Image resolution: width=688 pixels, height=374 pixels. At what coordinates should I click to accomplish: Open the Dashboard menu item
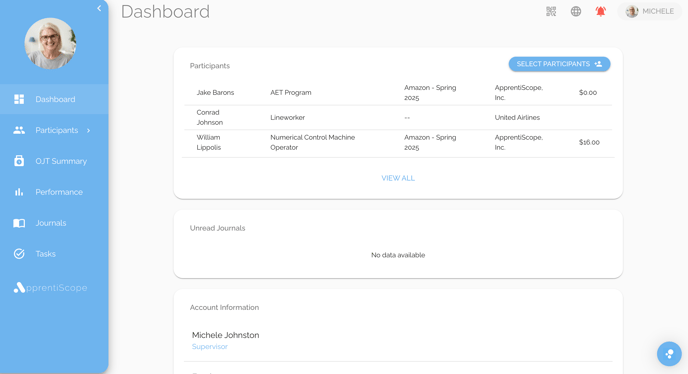click(x=54, y=99)
